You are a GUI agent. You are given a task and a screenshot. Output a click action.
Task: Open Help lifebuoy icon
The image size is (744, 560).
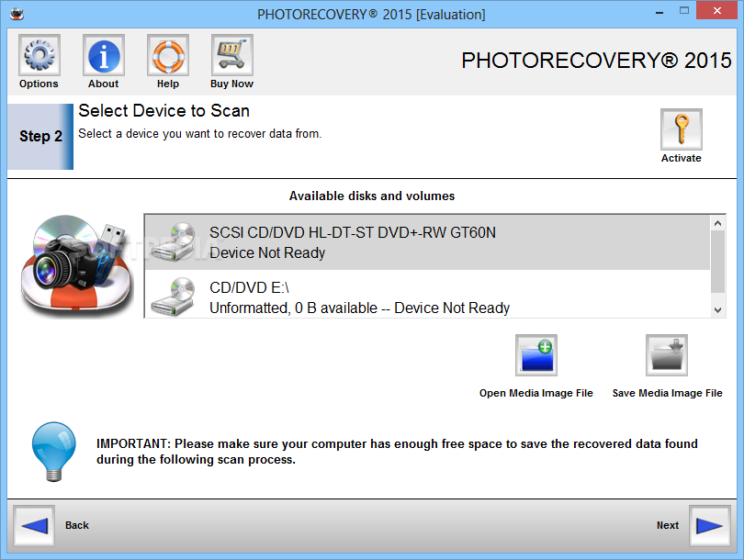click(168, 55)
